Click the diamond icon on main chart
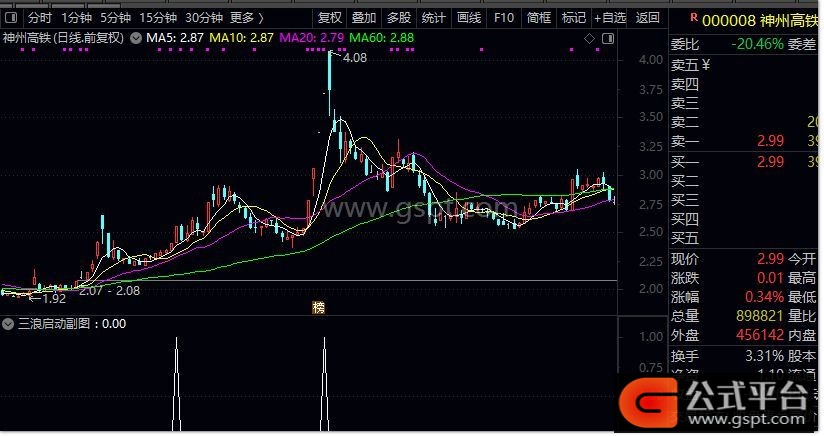 pos(589,38)
